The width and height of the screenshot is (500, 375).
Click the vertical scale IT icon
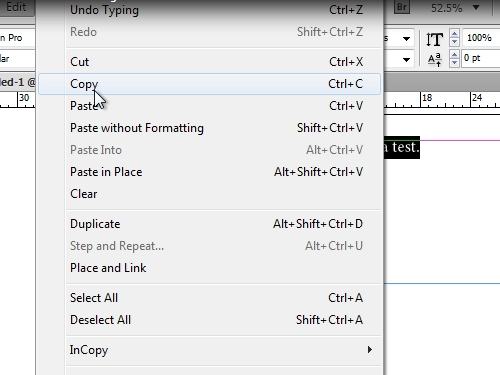(x=434, y=39)
